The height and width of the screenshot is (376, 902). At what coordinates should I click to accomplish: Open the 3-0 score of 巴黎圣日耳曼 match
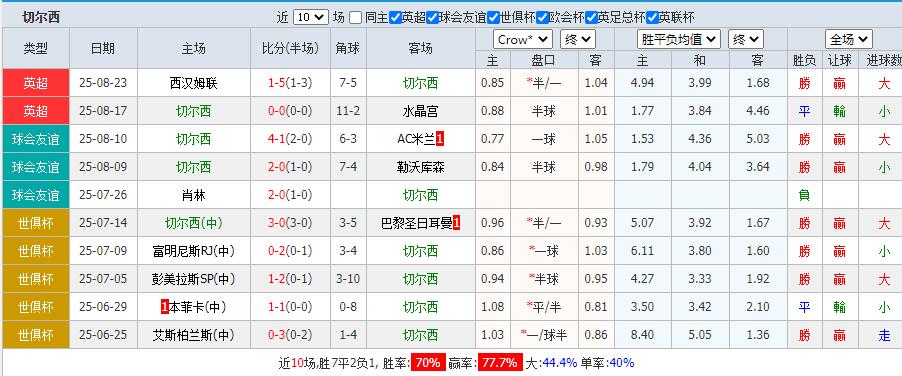(x=278, y=223)
